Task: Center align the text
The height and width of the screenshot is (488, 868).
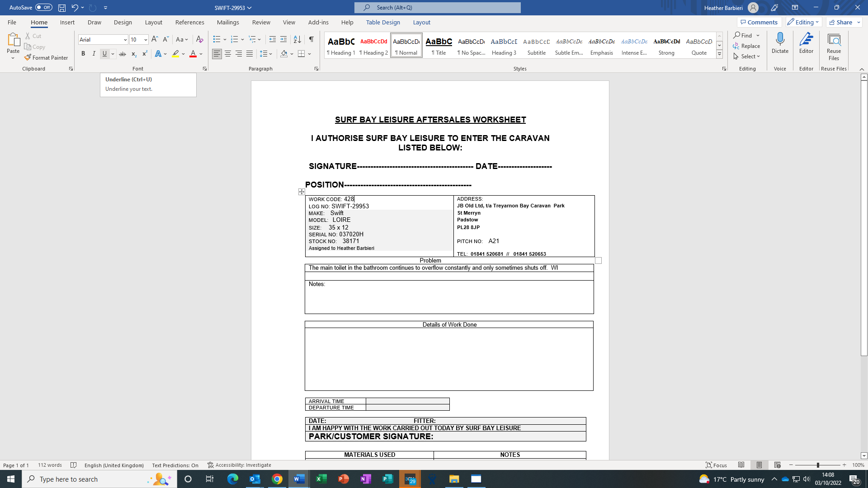Action: [x=228, y=54]
